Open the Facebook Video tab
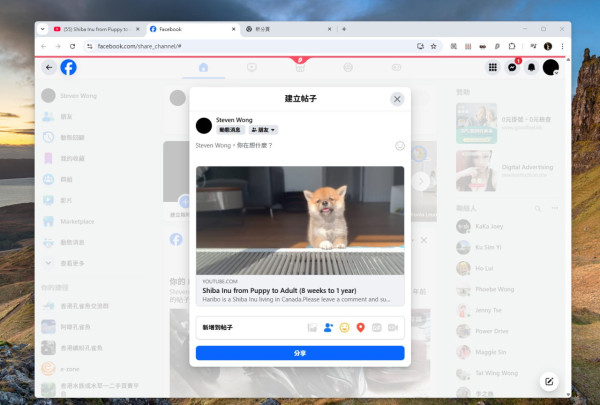 pyautogui.click(x=252, y=68)
